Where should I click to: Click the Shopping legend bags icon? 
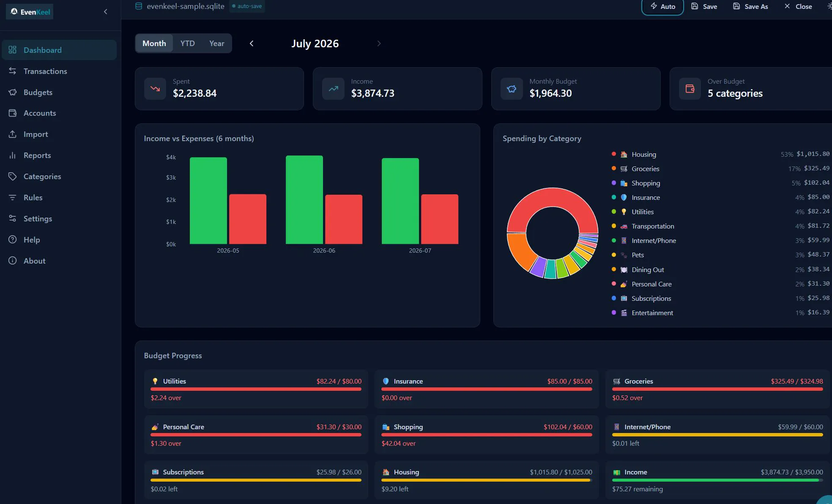(x=624, y=183)
